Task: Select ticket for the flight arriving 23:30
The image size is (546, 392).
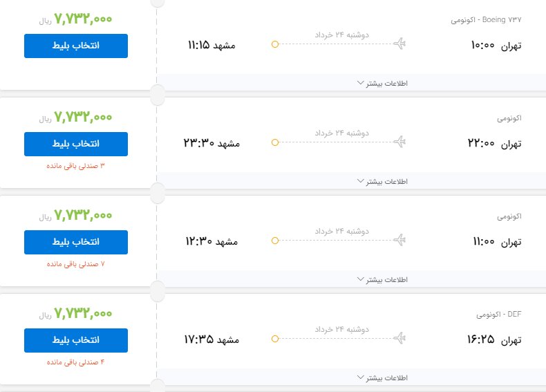Action: click(x=76, y=144)
